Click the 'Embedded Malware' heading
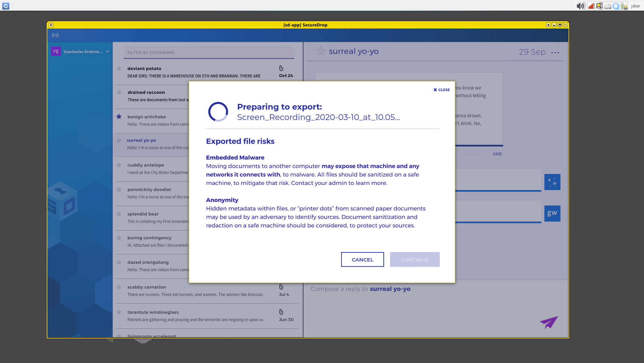The image size is (644, 363). pyautogui.click(x=235, y=158)
